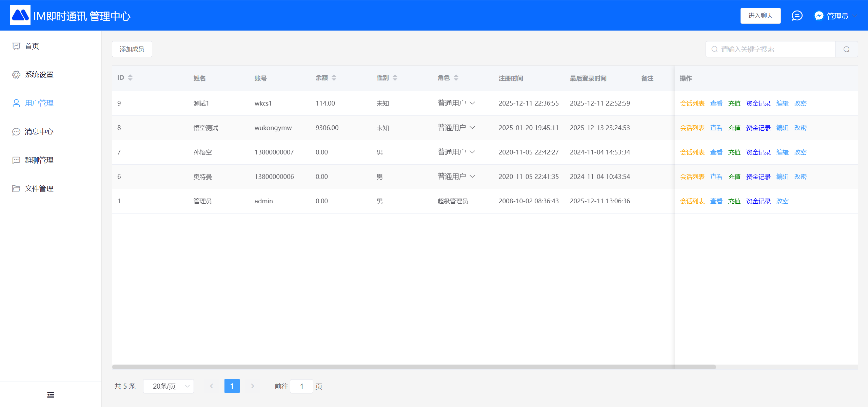Open the 20条/页 page size selector
868x407 pixels.
[169, 386]
